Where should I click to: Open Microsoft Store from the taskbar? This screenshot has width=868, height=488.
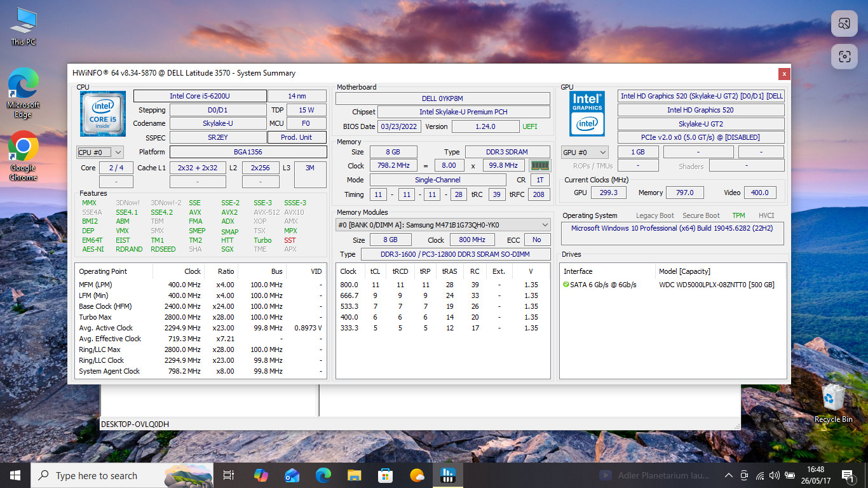tap(386, 475)
